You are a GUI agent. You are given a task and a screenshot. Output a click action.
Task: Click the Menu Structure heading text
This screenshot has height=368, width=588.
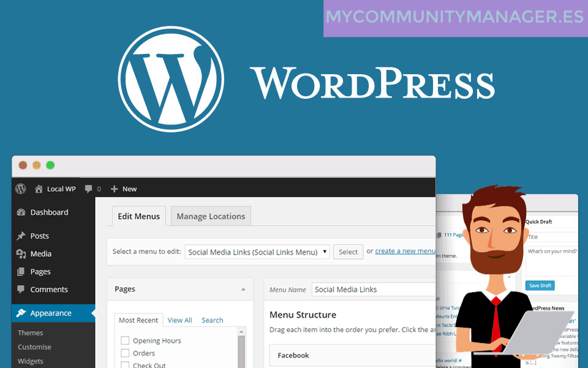pyautogui.click(x=303, y=315)
